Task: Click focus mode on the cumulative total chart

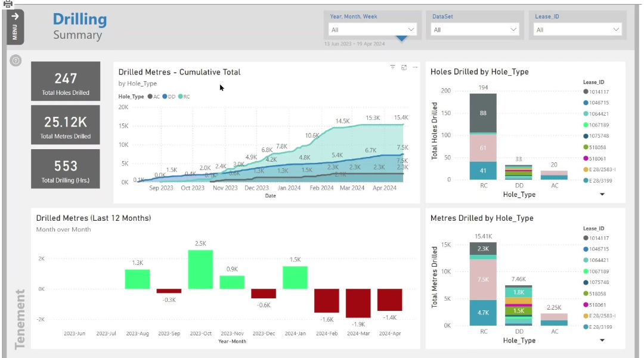Action: point(404,67)
